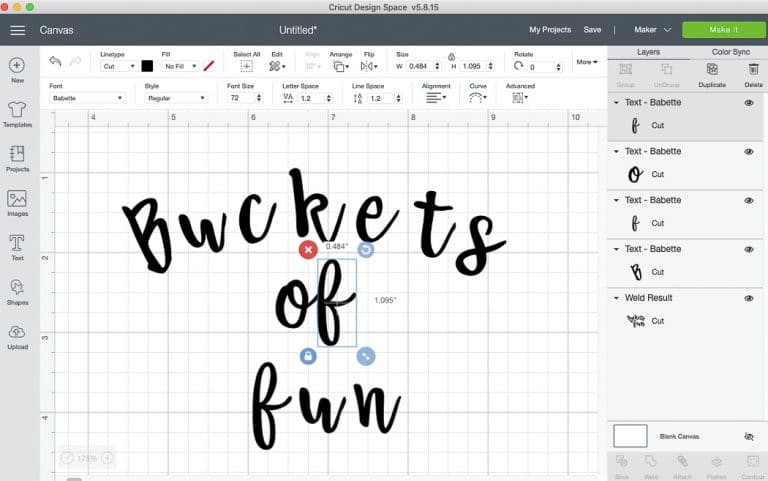Viewport: 768px width, 481px height.
Task: Expand the More toolbar menu
Action: click(587, 62)
